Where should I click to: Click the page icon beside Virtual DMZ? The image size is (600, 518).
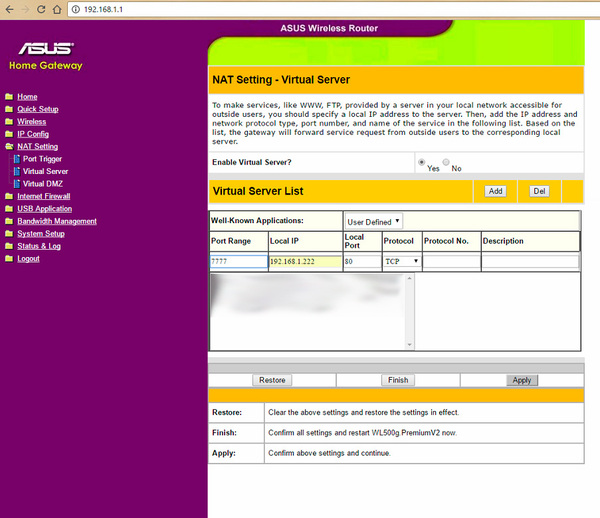click(x=16, y=184)
